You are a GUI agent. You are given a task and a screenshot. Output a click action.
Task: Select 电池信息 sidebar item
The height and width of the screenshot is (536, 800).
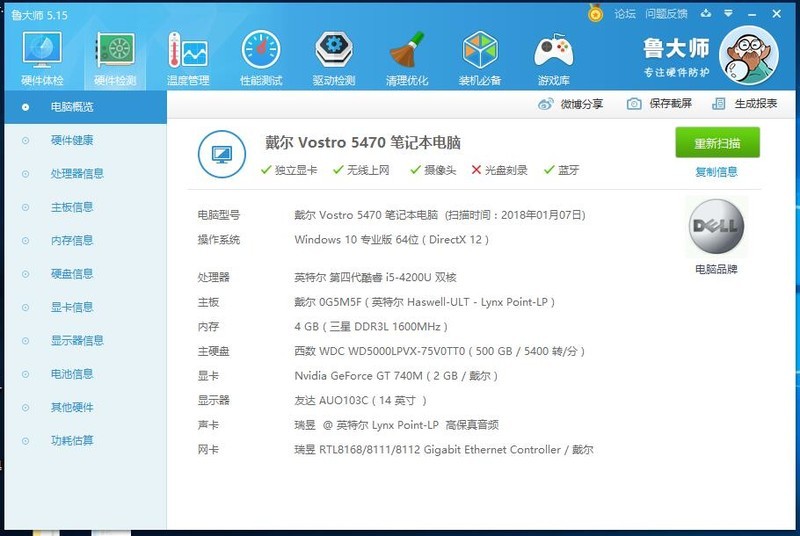[85, 374]
